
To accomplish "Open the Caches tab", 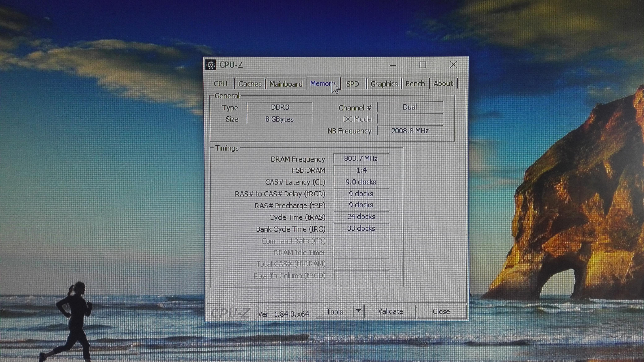I will click(x=250, y=84).
